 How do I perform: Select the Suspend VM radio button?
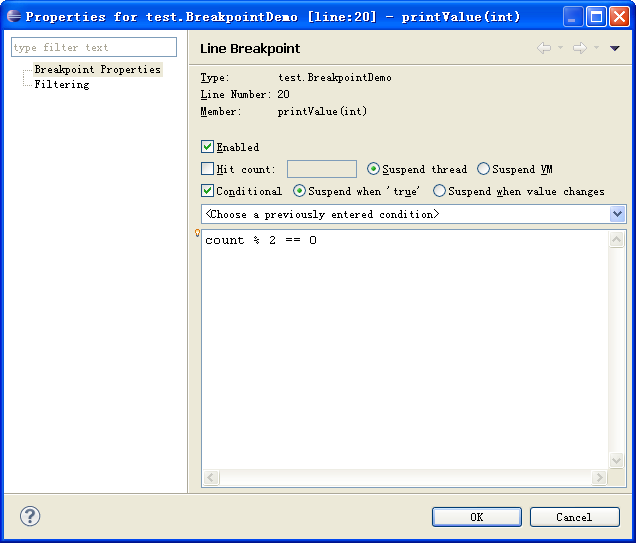point(484,169)
